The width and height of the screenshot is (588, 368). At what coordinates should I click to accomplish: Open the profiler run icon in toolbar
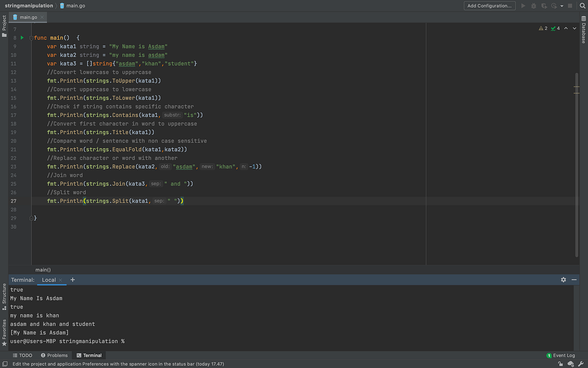click(x=554, y=6)
